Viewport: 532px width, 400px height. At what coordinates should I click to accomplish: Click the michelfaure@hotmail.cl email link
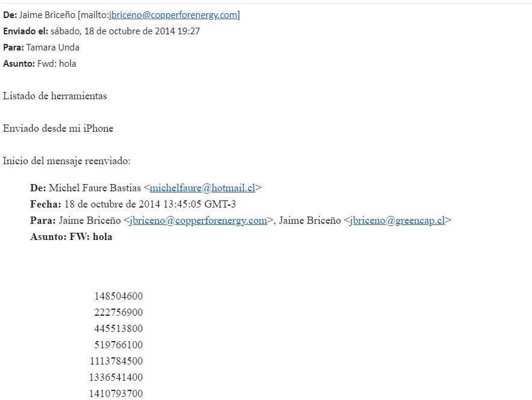202,188
